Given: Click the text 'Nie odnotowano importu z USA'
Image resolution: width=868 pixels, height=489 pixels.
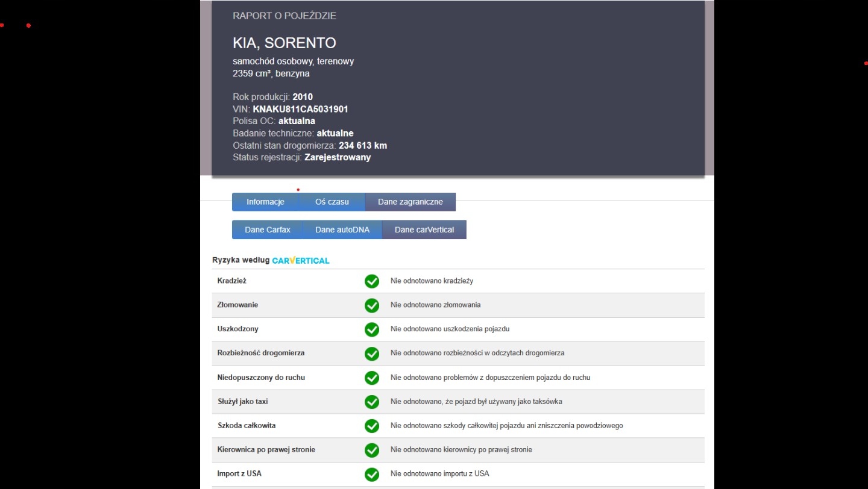Looking at the screenshot, I should [x=440, y=474].
